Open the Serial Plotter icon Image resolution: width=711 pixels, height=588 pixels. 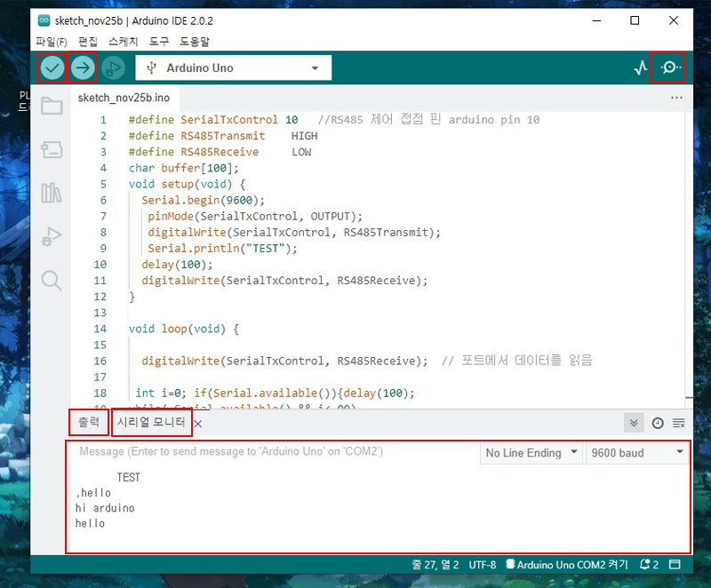tap(640, 68)
